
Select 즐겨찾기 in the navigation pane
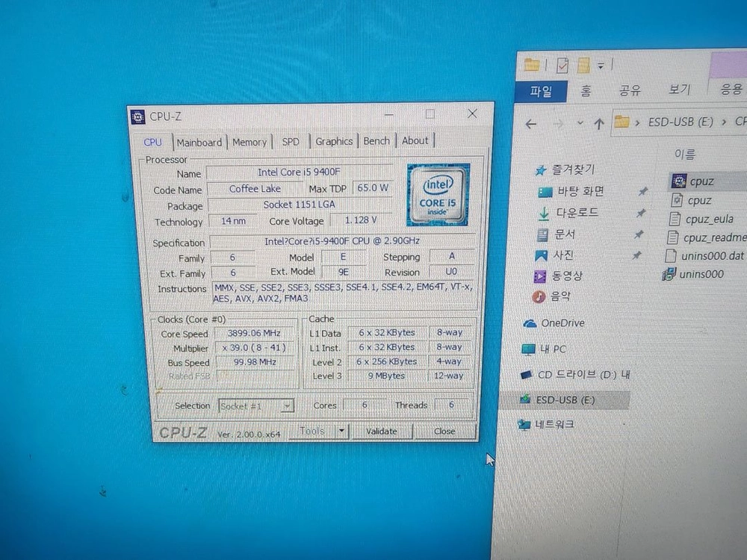click(x=565, y=169)
